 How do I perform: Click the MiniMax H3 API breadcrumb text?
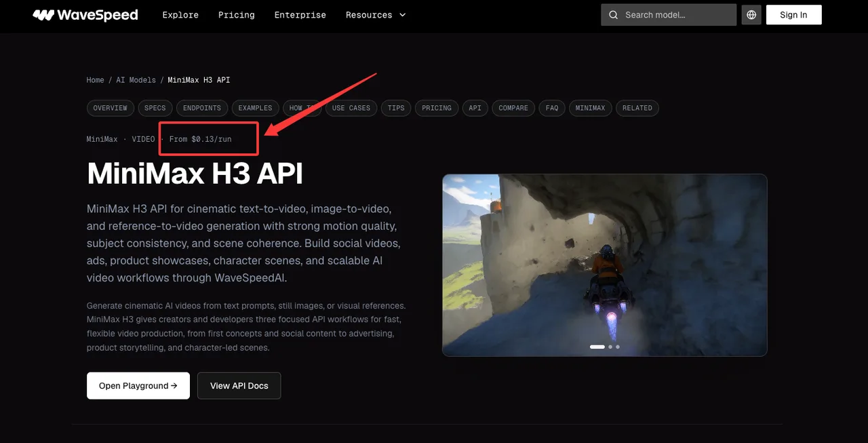point(199,80)
